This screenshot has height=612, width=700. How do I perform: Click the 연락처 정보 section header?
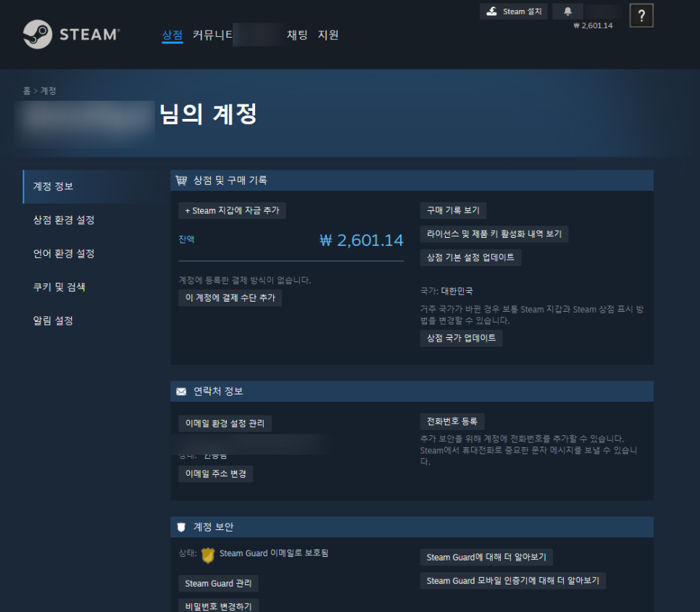click(412, 392)
